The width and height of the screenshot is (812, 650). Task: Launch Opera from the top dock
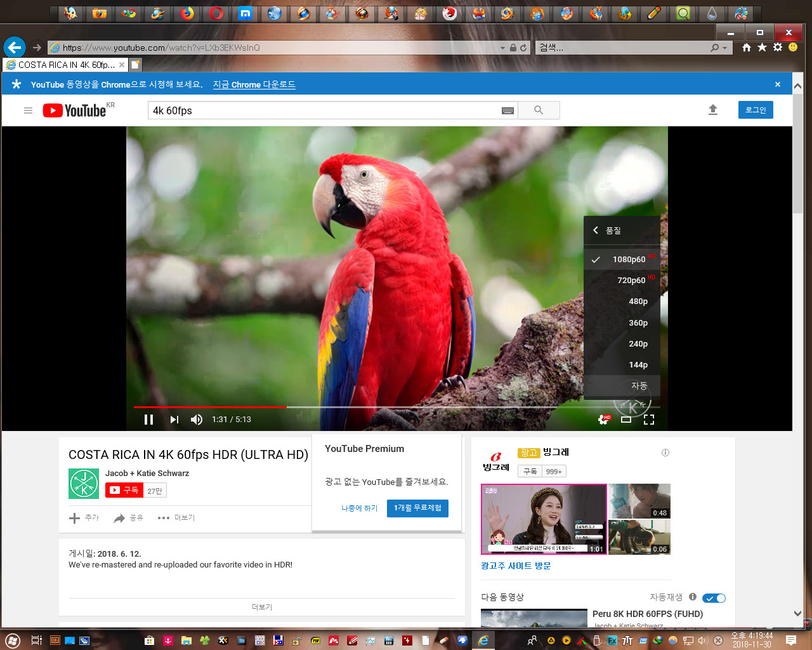[216, 13]
